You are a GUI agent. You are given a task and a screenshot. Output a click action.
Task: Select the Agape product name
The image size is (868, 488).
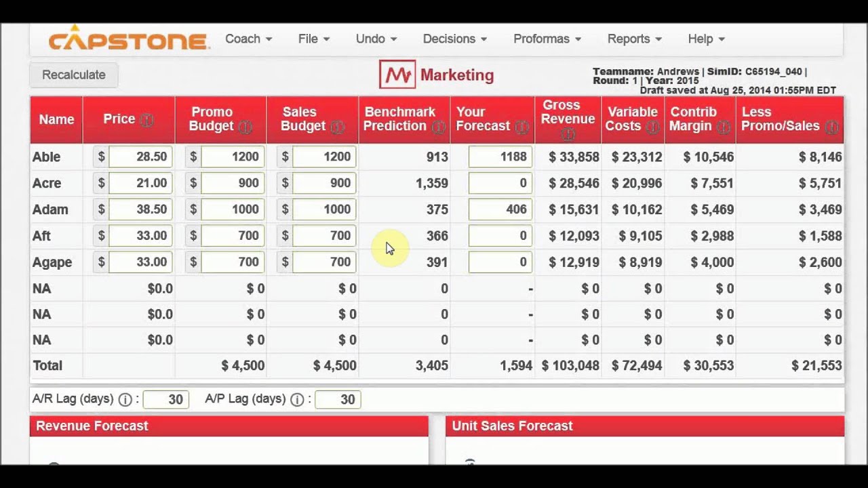[x=52, y=262]
